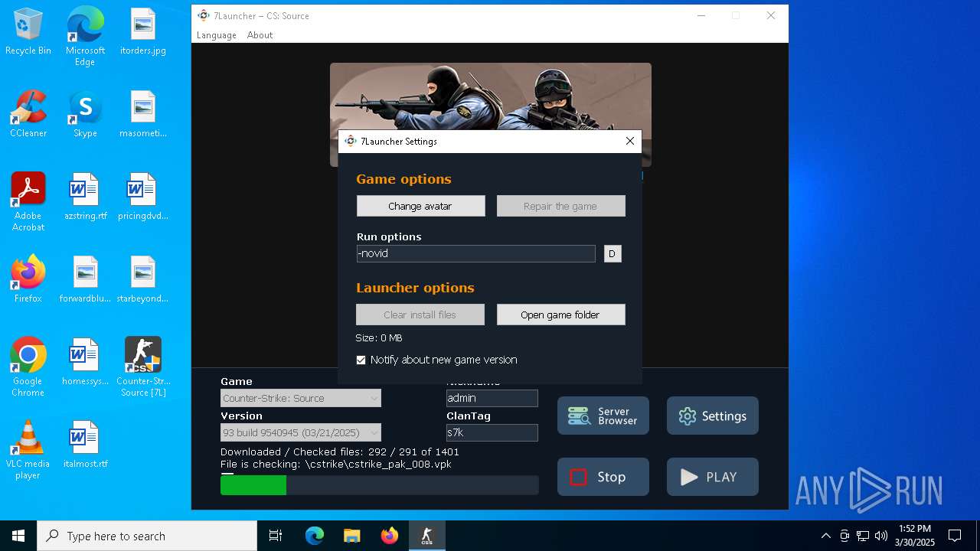The height and width of the screenshot is (551, 980).
Task: Select forwardblu image file icon
Action: (x=85, y=280)
